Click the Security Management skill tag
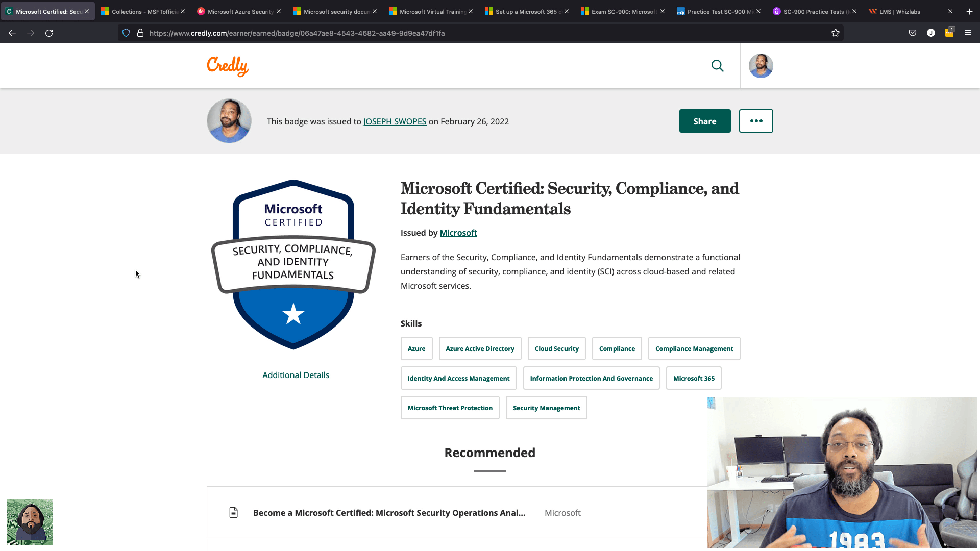980x551 pixels. coord(547,408)
